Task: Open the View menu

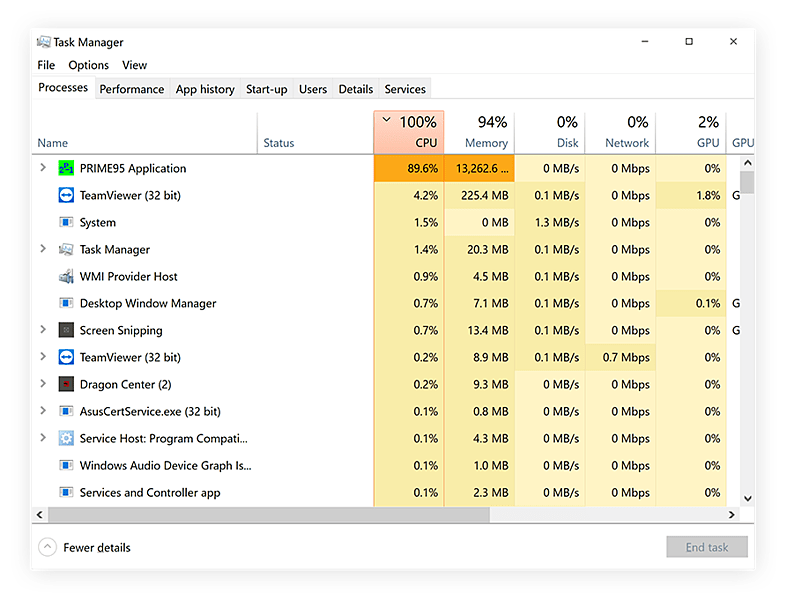Action: tap(135, 65)
